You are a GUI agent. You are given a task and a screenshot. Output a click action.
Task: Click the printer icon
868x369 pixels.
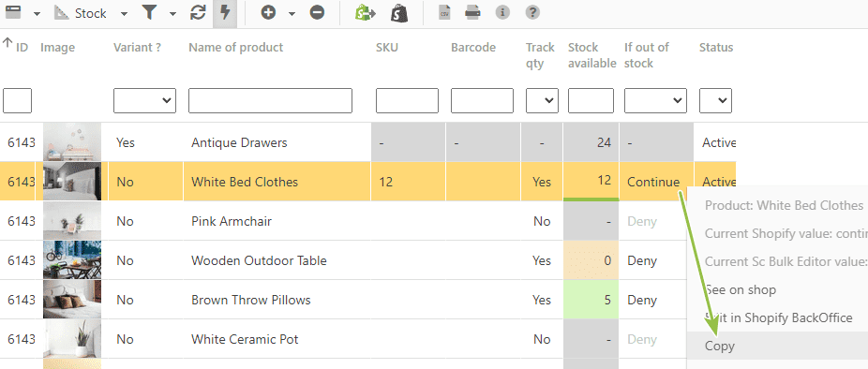472,12
